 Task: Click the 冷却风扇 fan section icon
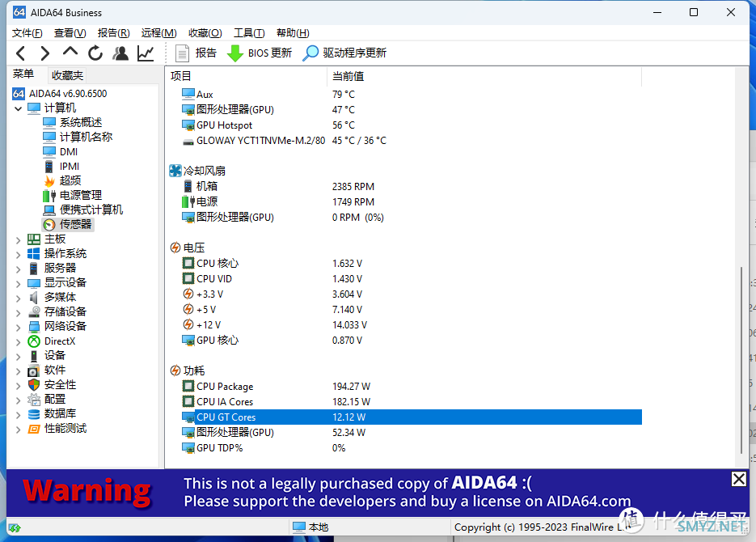[175, 171]
